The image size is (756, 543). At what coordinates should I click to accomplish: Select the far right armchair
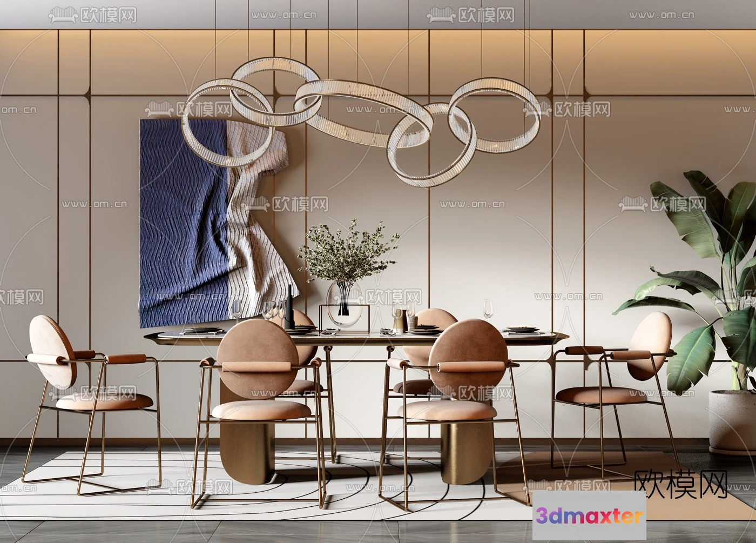[621, 389]
